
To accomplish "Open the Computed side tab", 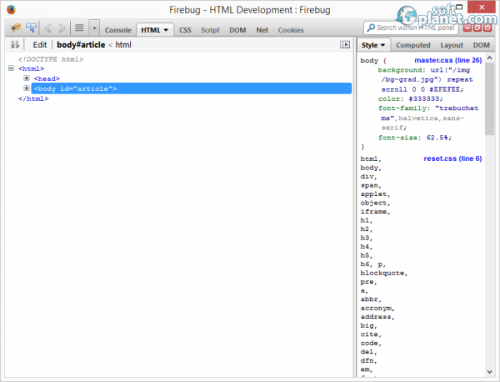I will (x=413, y=45).
